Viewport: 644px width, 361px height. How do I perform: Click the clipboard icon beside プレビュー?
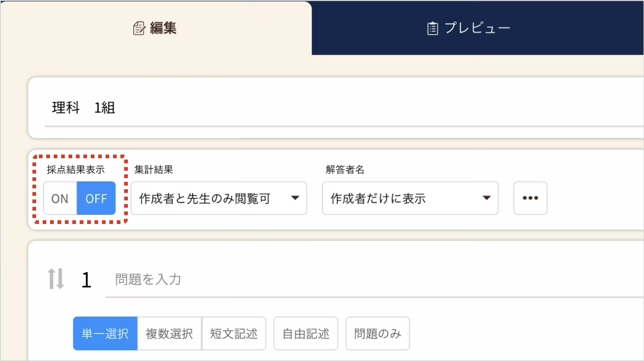pyautogui.click(x=432, y=29)
